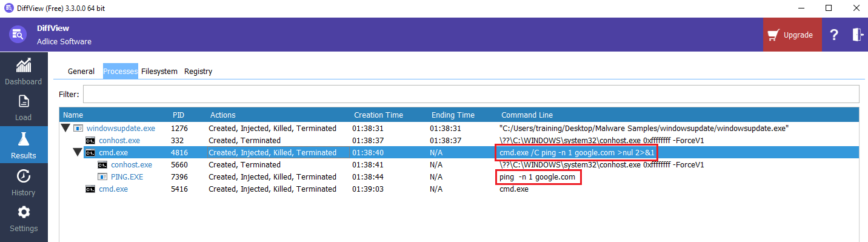Viewport: 868px width, 242px height.
Task: Select the PING.EXE process row
Action: 459,176
